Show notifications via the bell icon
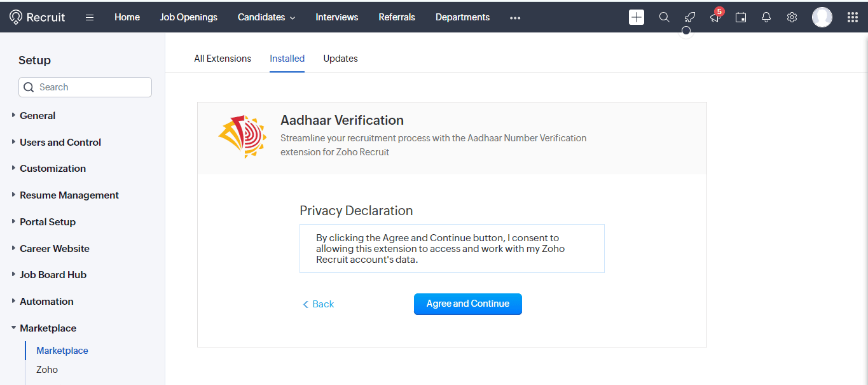The height and width of the screenshot is (385, 868). 766,17
